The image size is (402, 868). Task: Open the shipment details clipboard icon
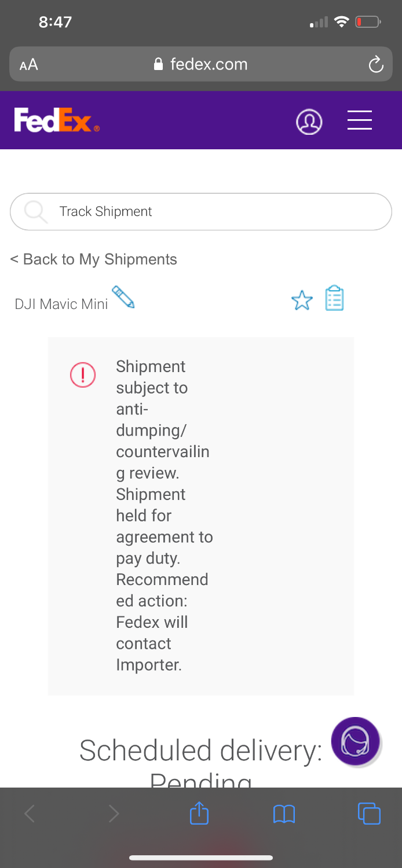tap(334, 299)
